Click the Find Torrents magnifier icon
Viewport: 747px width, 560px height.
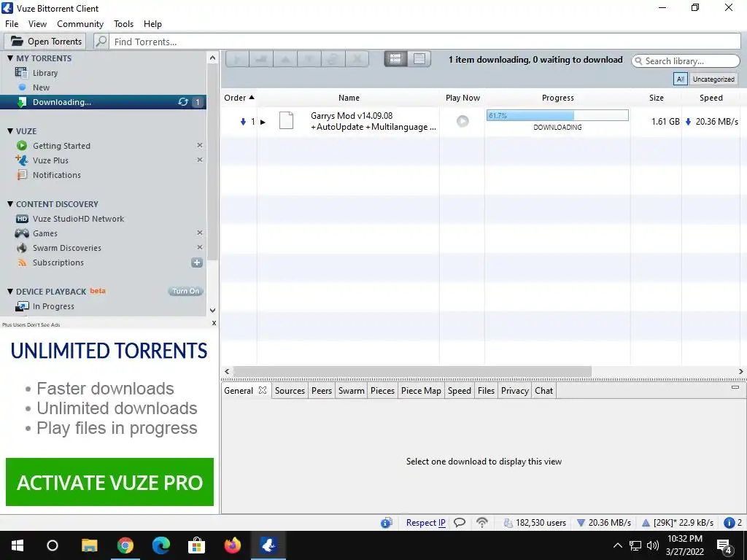click(101, 42)
